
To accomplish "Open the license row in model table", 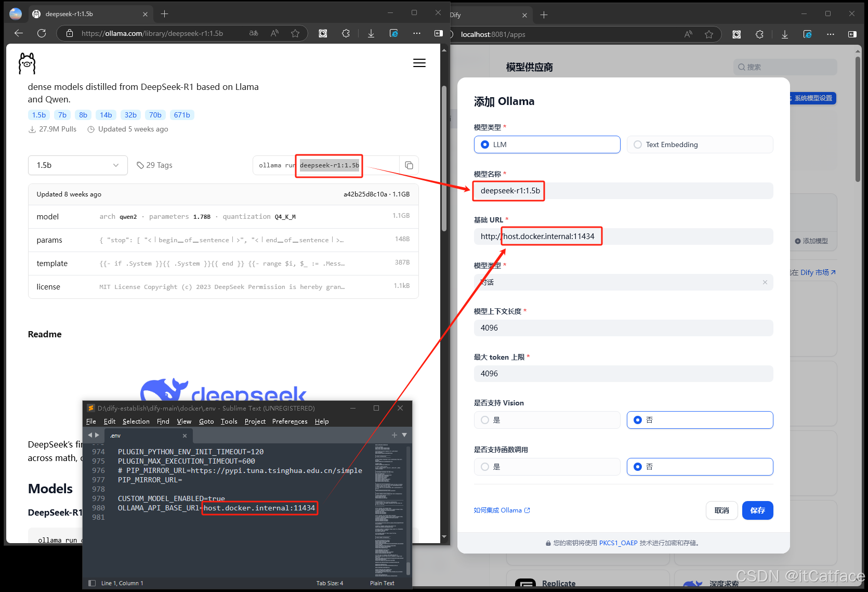I will 223,287.
